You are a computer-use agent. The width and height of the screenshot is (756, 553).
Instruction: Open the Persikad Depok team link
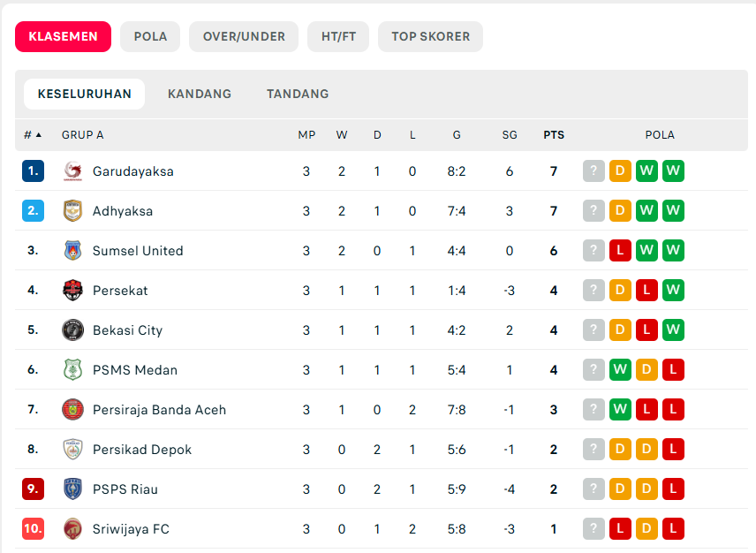pyautogui.click(x=142, y=450)
